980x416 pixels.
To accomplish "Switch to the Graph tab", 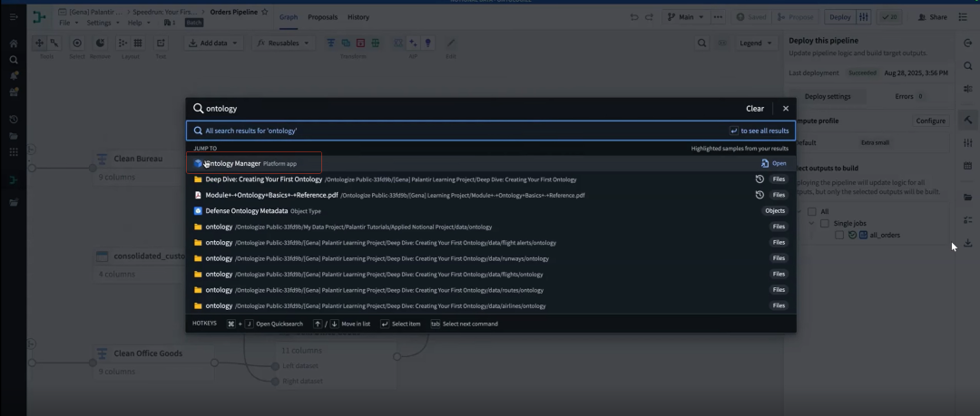I will pos(289,17).
